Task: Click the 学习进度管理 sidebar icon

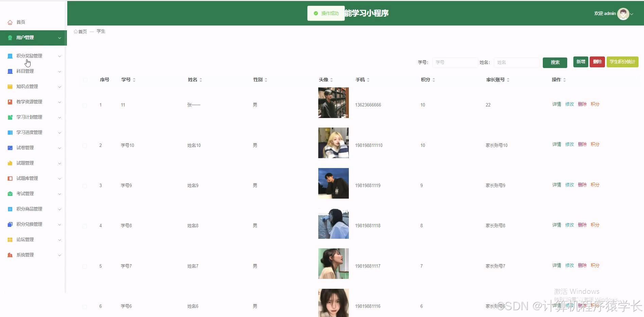Action: [10, 132]
